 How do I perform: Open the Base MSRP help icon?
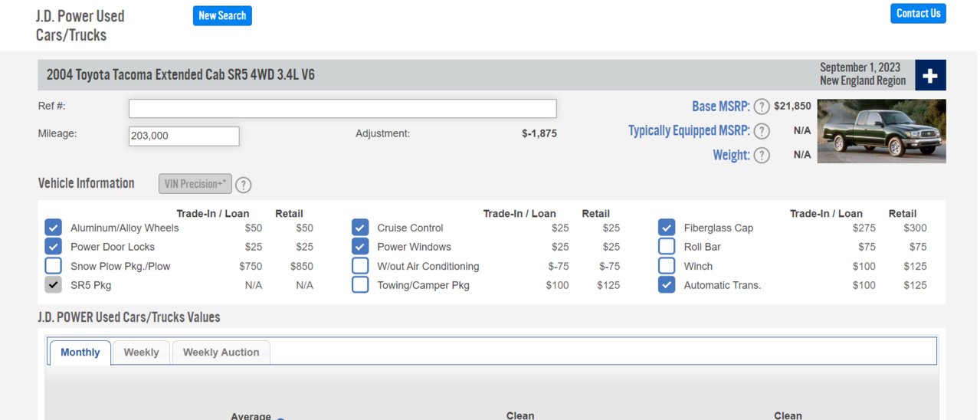pyautogui.click(x=761, y=107)
